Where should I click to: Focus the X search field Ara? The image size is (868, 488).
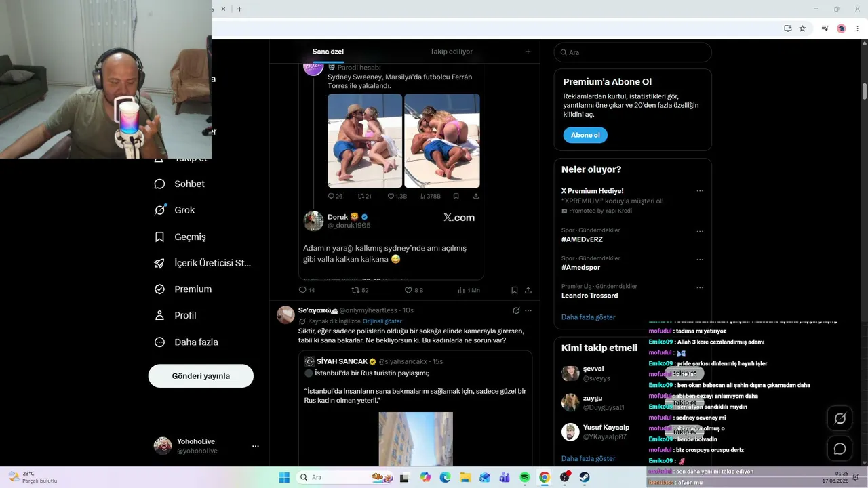click(633, 52)
